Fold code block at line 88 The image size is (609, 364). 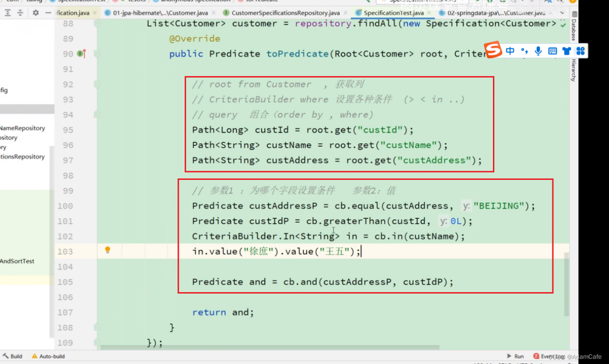tap(97, 23)
